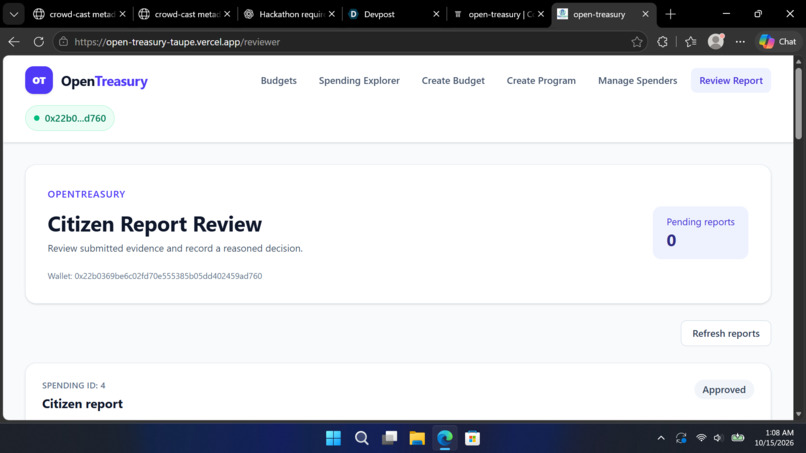This screenshot has height=453, width=806.
Task: Click the OT OpenTreasury logo icon
Action: [x=39, y=80]
